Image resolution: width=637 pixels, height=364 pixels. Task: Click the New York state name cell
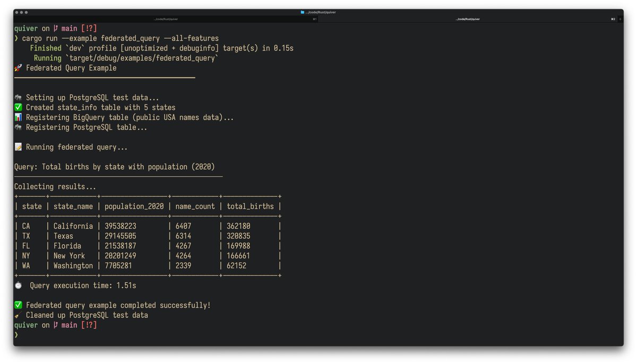click(x=69, y=256)
